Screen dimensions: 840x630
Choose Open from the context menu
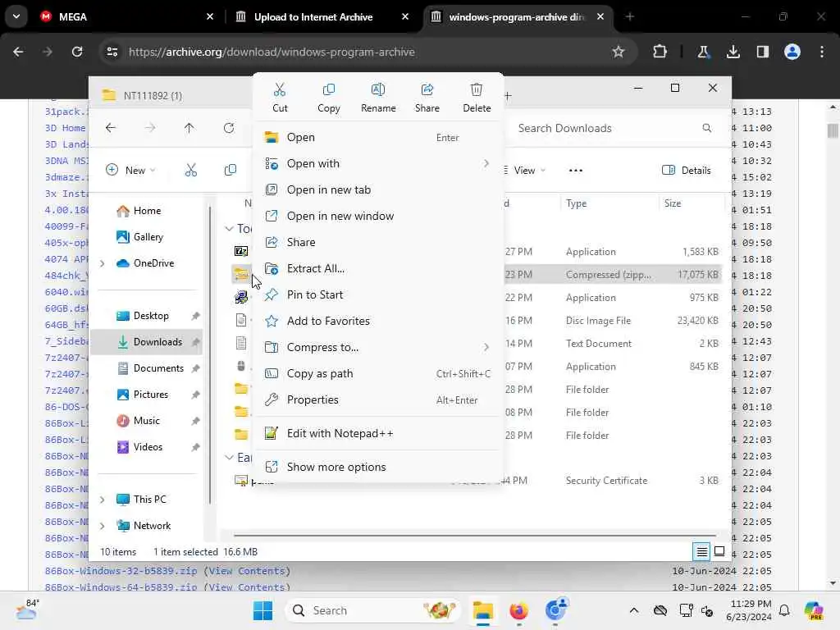(378, 137)
